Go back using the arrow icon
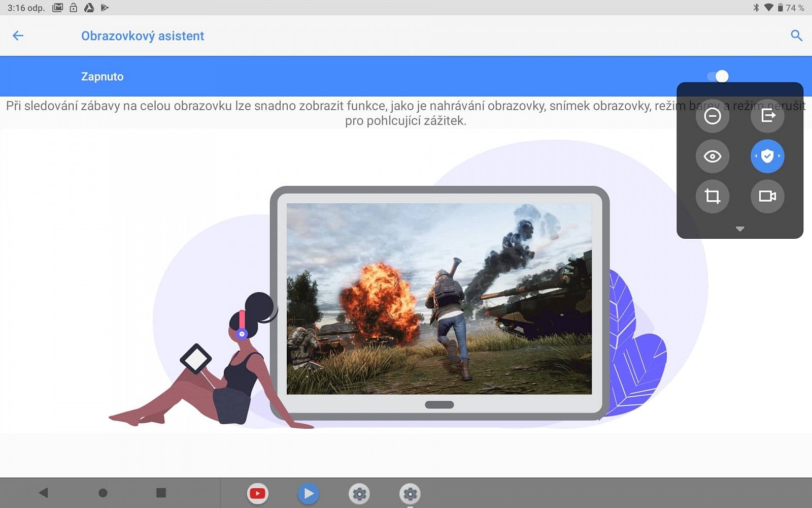The width and height of the screenshot is (812, 508). pyautogui.click(x=18, y=36)
